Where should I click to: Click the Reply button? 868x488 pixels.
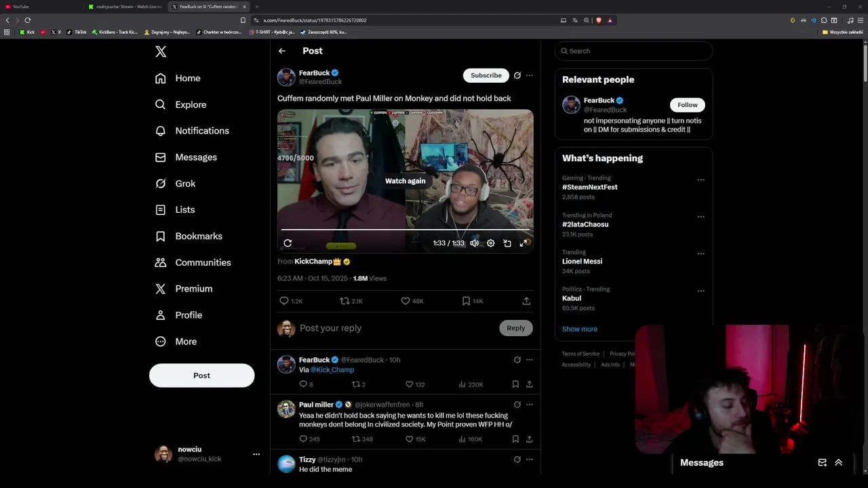coord(516,328)
